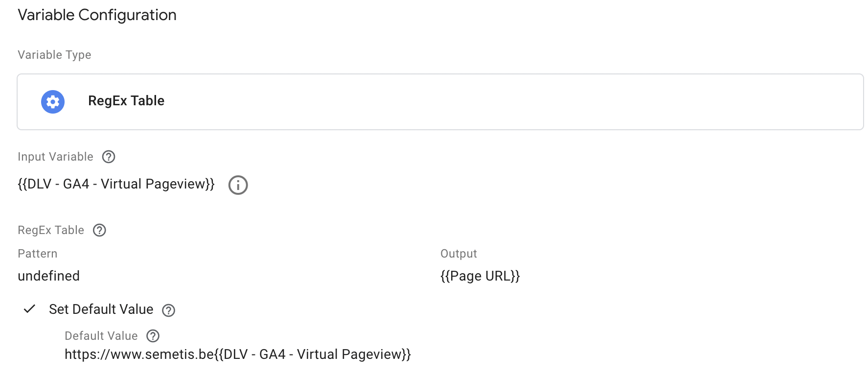Click the blue gear icon for RegEx Table
Screen dimensions: 868x377
tap(53, 102)
